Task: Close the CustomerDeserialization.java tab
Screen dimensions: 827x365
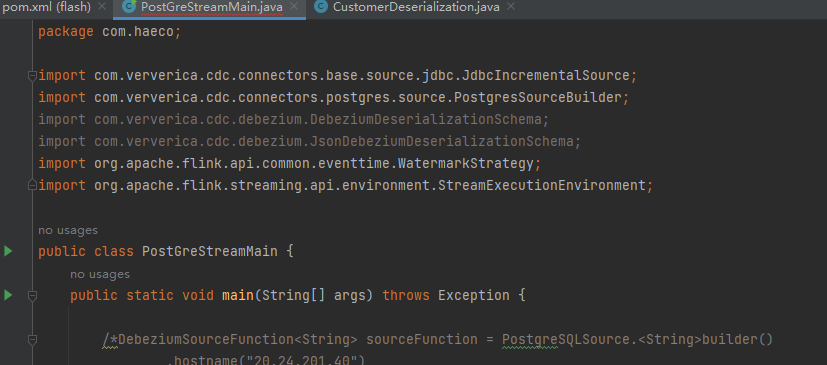Action: point(511,7)
